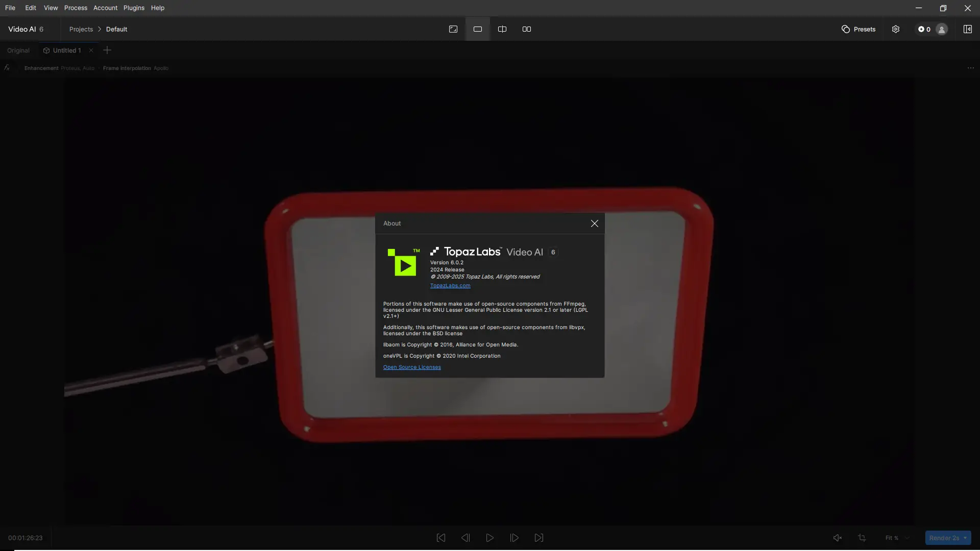Switch to the Original tab
This screenshot has width=980, height=551.
(18, 51)
